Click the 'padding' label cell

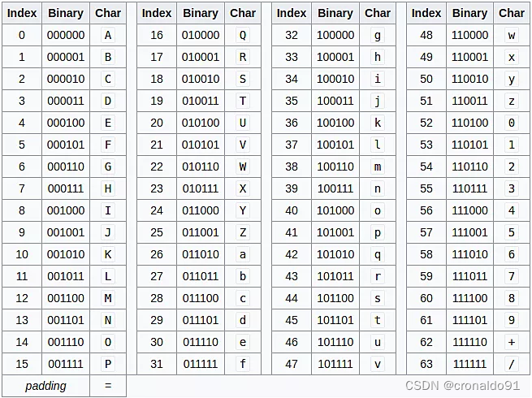point(45,386)
